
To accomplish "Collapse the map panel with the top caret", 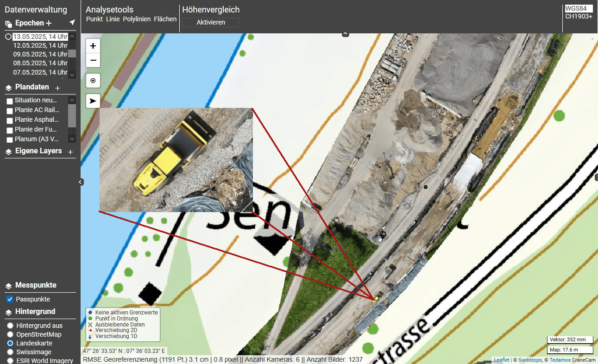I will click(345, 33).
